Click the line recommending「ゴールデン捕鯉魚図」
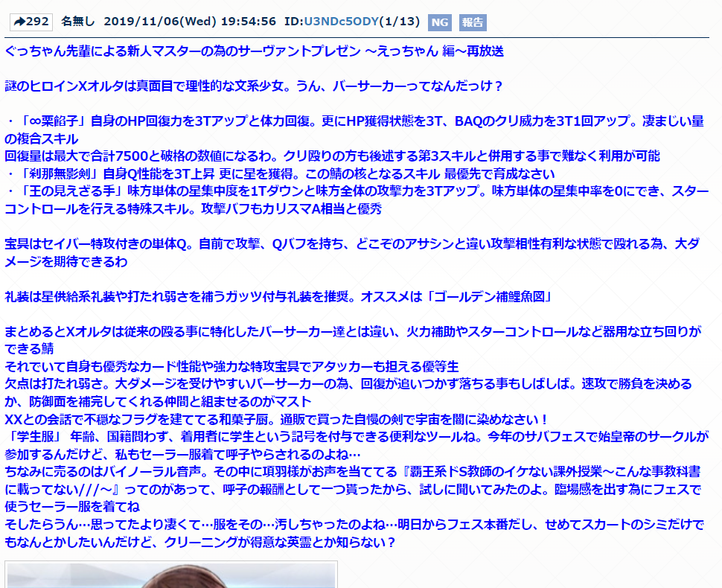The height and width of the screenshot is (588, 722). tap(278, 296)
